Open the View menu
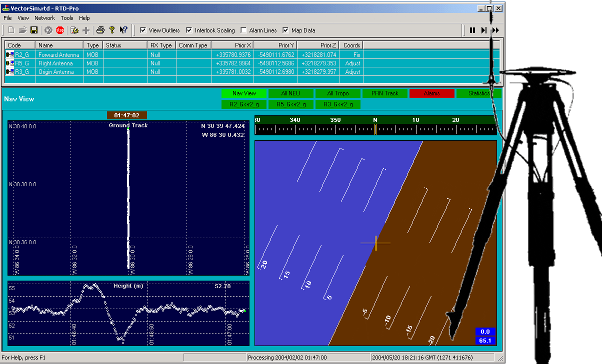Viewport: 602px width, 364px height. click(23, 18)
